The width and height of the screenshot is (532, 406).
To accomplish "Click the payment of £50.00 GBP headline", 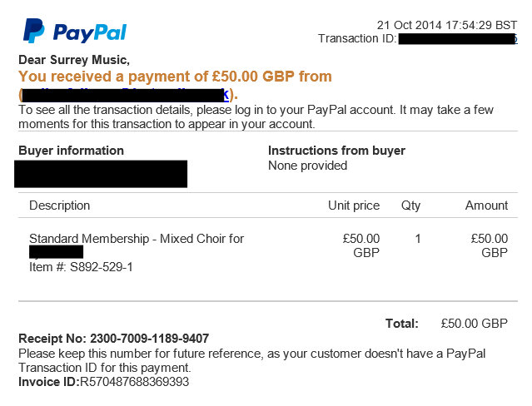I will point(175,77).
